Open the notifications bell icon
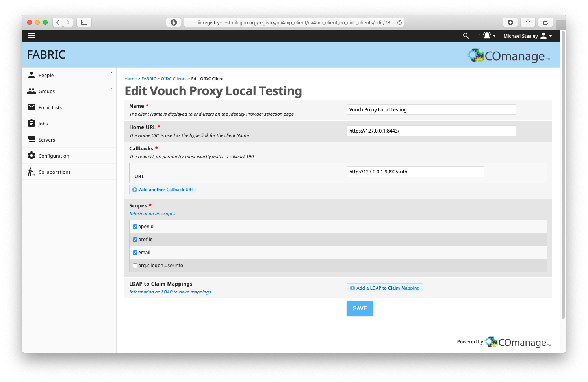 point(487,36)
